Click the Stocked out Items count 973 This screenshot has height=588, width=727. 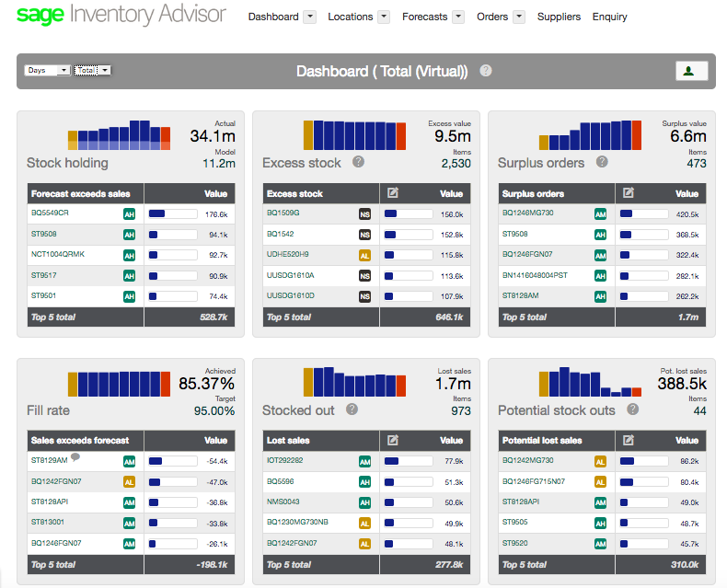coord(461,410)
